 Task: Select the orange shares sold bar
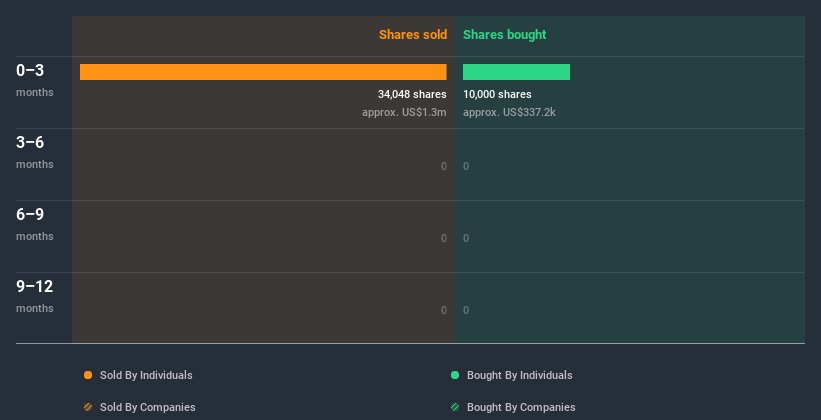pos(263,72)
